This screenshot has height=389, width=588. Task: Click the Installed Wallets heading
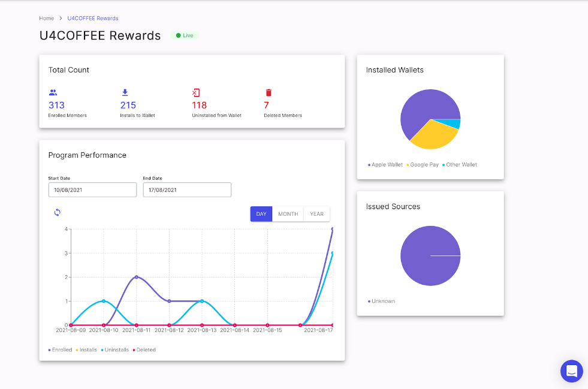click(394, 70)
